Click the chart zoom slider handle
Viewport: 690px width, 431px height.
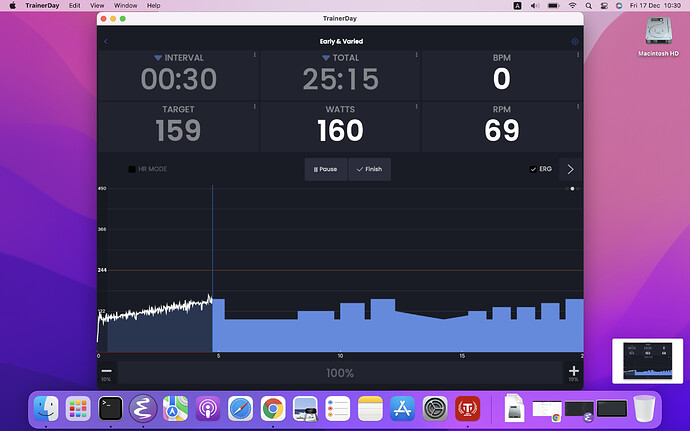tap(572, 188)
